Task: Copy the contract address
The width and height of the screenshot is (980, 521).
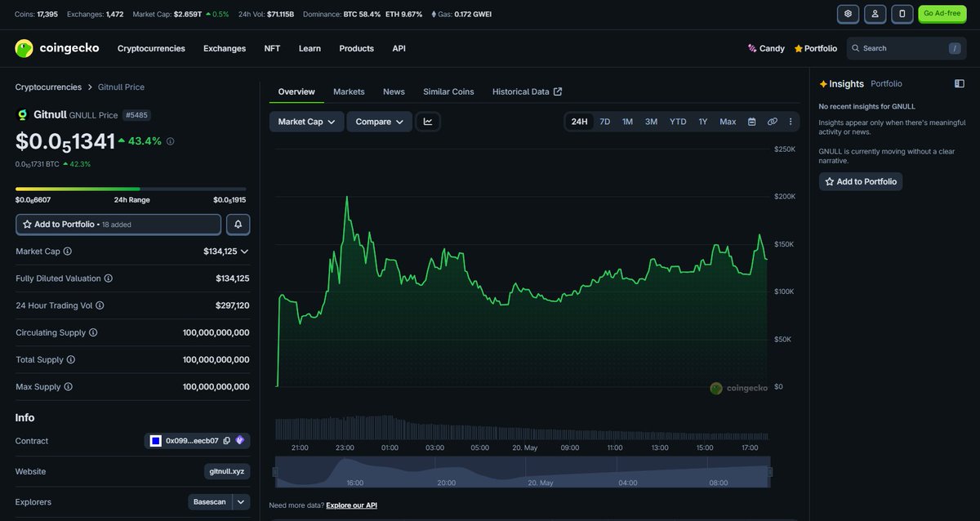Action: click(x=227, y=441)
